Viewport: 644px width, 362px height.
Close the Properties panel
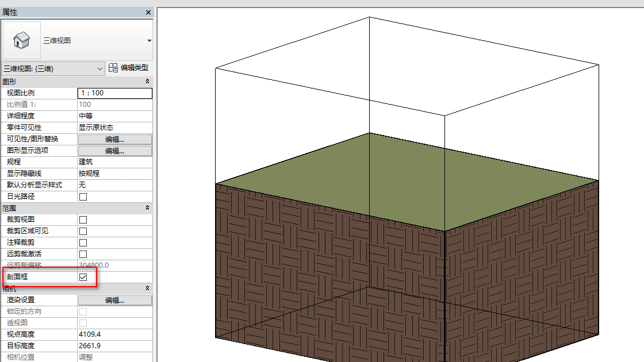click(148, 12)
